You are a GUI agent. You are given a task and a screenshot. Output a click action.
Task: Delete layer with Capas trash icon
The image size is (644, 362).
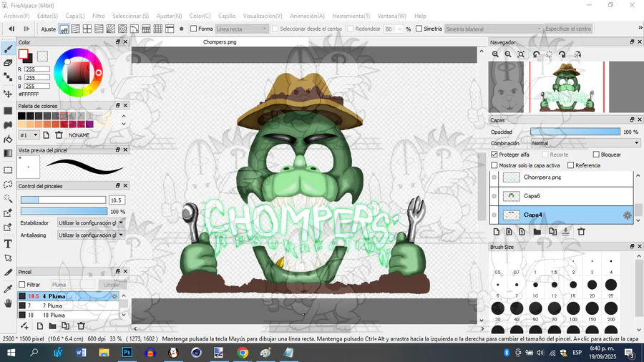[x=581, y=232]
